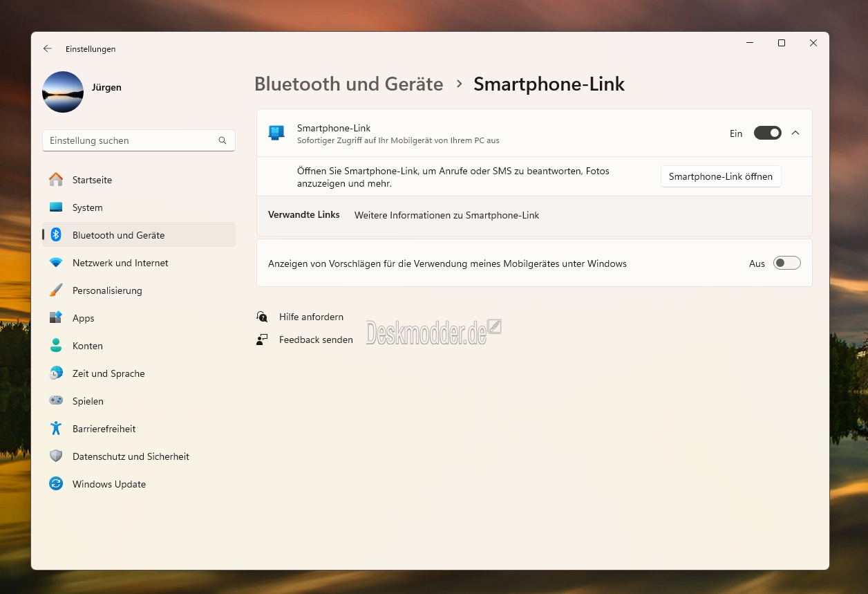Go back using the back arrow icon
Viewport: 868px width, 594px height.
(x=47, y=48)
